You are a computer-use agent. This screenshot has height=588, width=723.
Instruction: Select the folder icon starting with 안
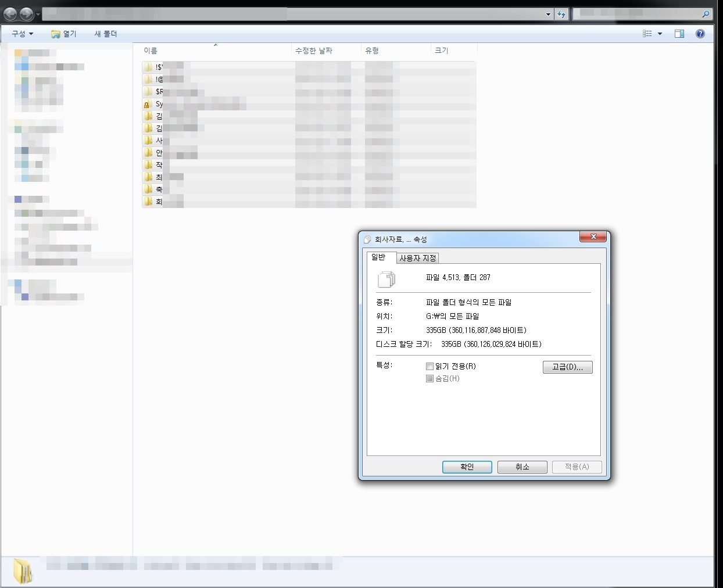point(148,152)
